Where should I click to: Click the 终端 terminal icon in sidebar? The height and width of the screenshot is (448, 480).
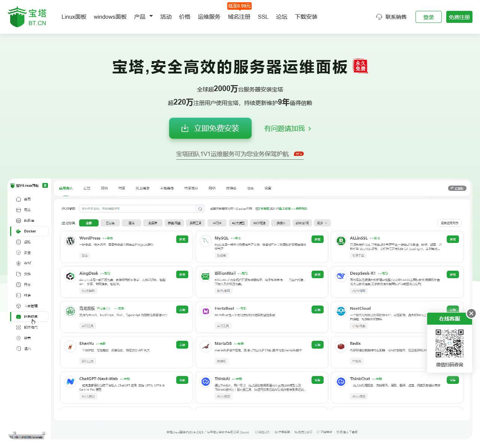click(18, 295)
